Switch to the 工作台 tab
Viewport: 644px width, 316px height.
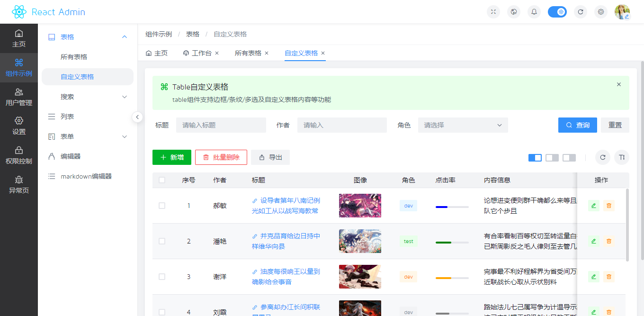(201, 54)
